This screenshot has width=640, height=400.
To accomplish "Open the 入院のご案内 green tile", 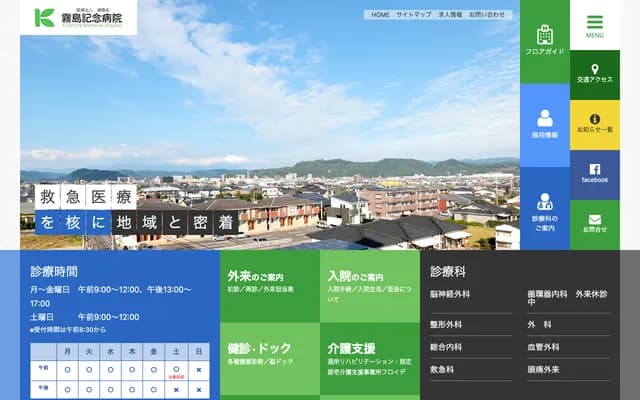I will (370, 284).
